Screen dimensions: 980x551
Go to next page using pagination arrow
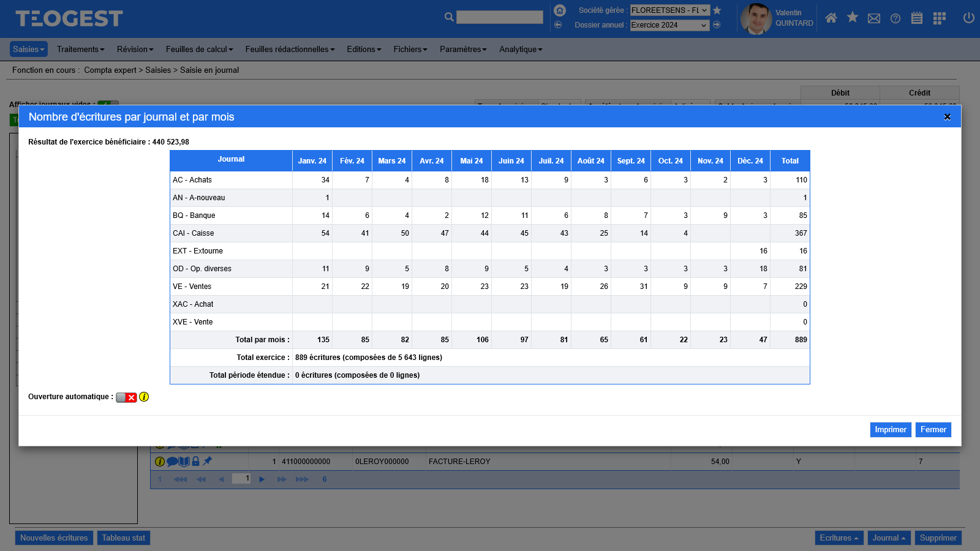262,479
